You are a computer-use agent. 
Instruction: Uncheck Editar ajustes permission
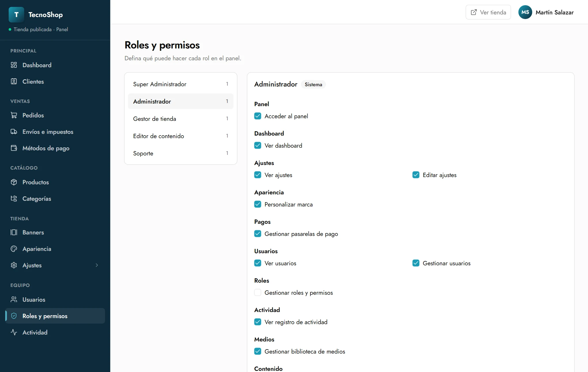pyautogui.click(x=416, y=175)
